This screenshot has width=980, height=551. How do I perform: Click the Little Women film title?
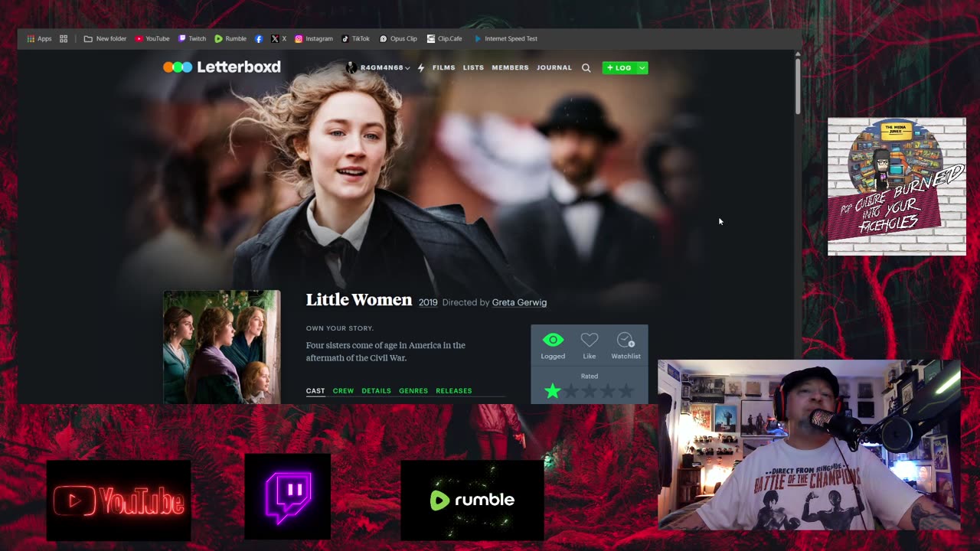(x=359, y=300)
